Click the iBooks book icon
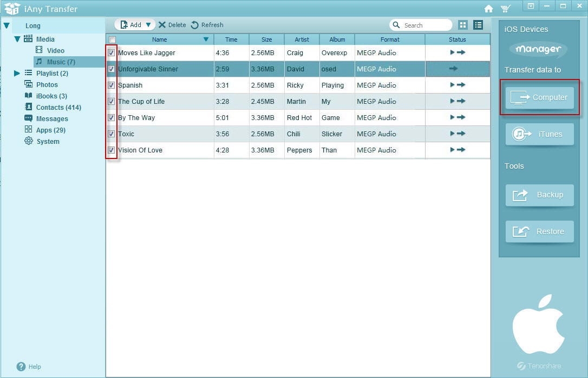Image resolution: width=588 pixels, height=378 pixels. [28, 96]
